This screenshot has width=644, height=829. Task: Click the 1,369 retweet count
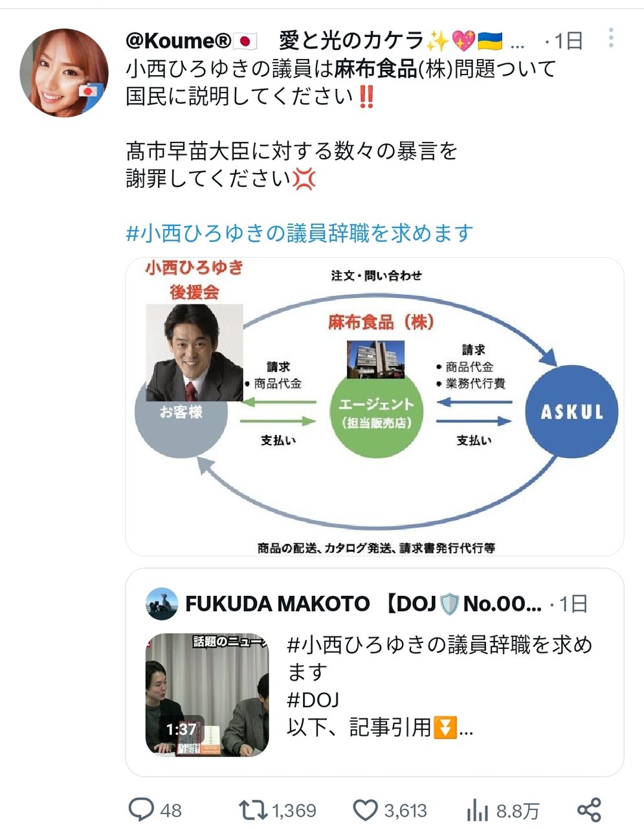(294, 811)
